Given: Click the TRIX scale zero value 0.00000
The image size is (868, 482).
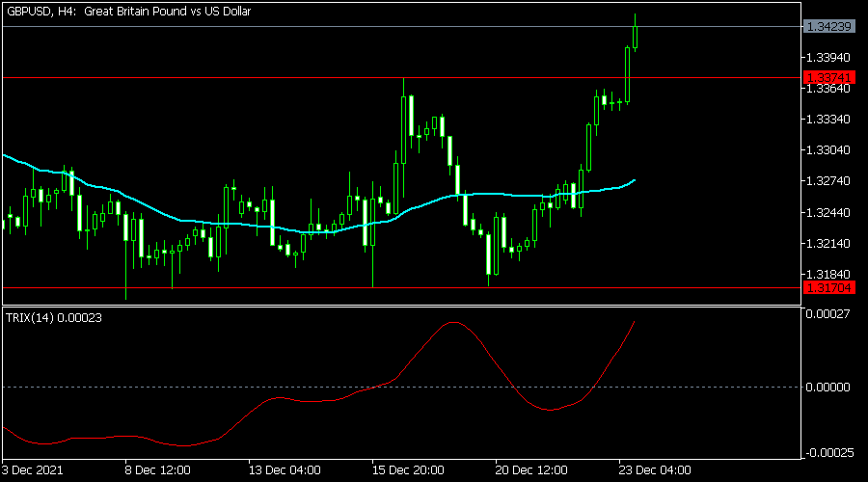Looking at the screenshot, I should click(x=828, y=388).
